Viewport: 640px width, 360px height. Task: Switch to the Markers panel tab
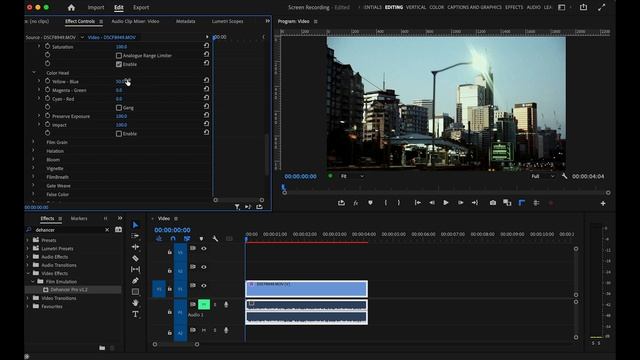point(79,219)
